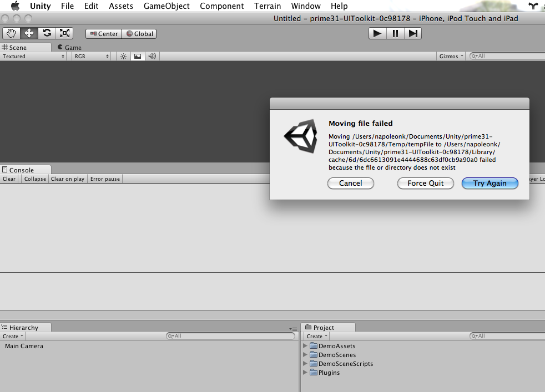Toggle skybox effects with the image icon
The width and height of the screenshot is (545, 392).
137,56
